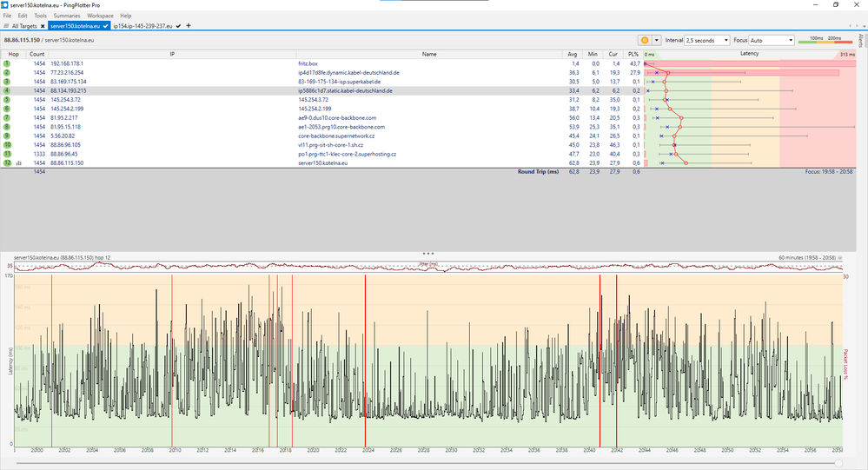Select IP 77.23.216.254 in hop 2
The width and height of the screenshot is (868, 470).
(x=67, y=72)
